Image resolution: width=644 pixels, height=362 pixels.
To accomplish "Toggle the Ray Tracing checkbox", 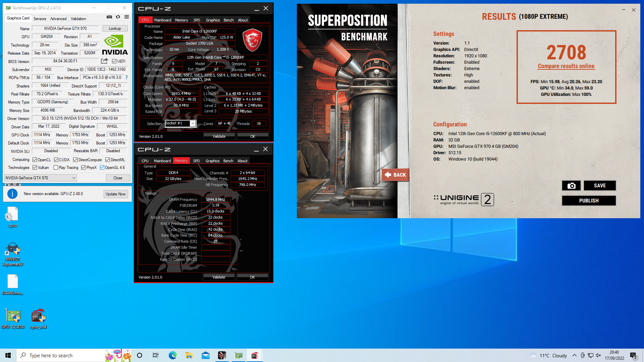I will (x=56, y=168).
